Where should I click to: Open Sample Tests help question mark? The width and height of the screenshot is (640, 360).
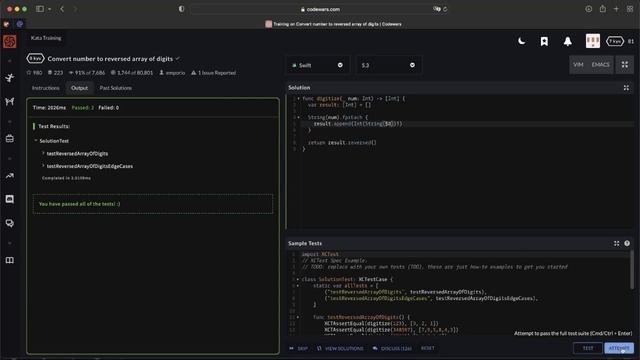pos(627,243)
